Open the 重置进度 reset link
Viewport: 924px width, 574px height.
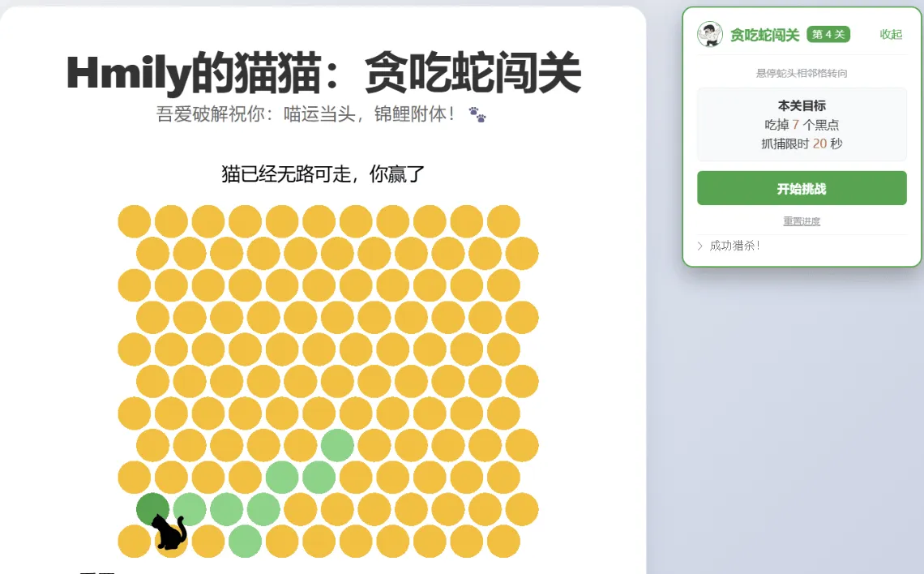[802, 220]
